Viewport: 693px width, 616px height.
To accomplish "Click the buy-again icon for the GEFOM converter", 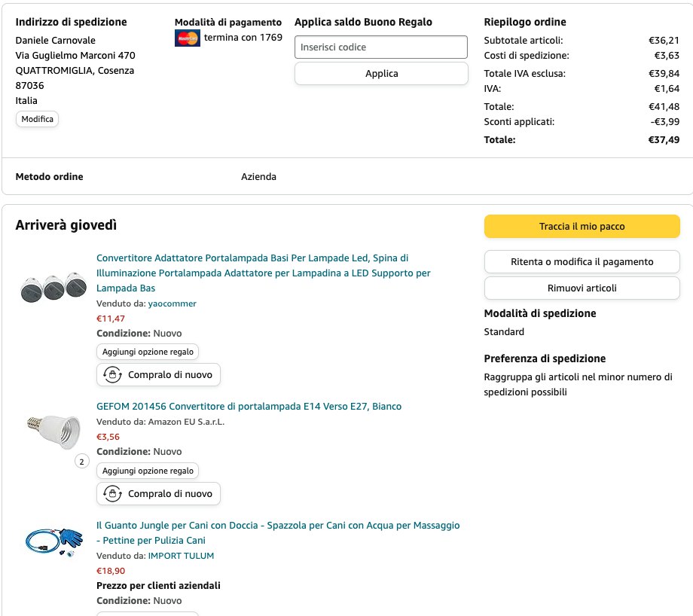I will (113, 494).
